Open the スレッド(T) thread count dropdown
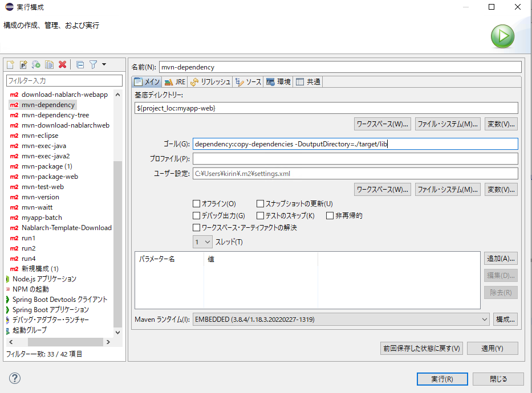 pyautogui.click(x=202, y=242)
